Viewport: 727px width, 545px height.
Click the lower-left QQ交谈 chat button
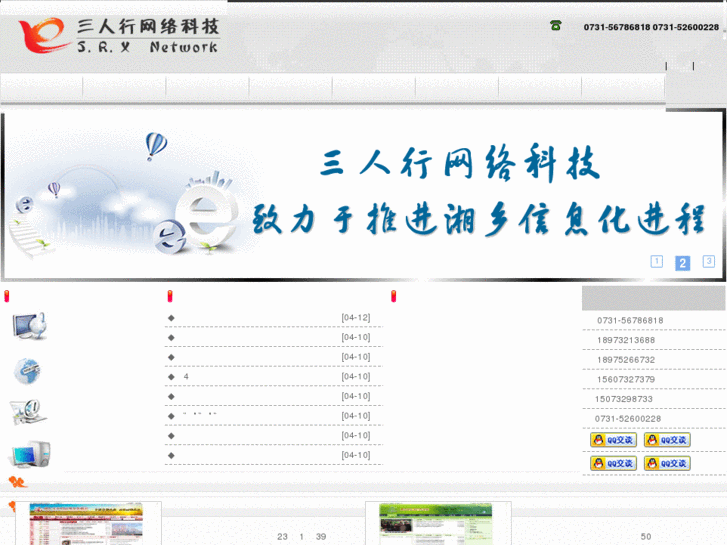click(613, 463)
